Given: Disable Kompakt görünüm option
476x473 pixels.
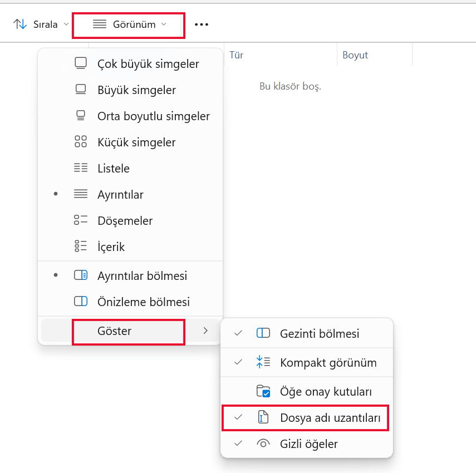Looking at the screenshot, I should [307, 362].
